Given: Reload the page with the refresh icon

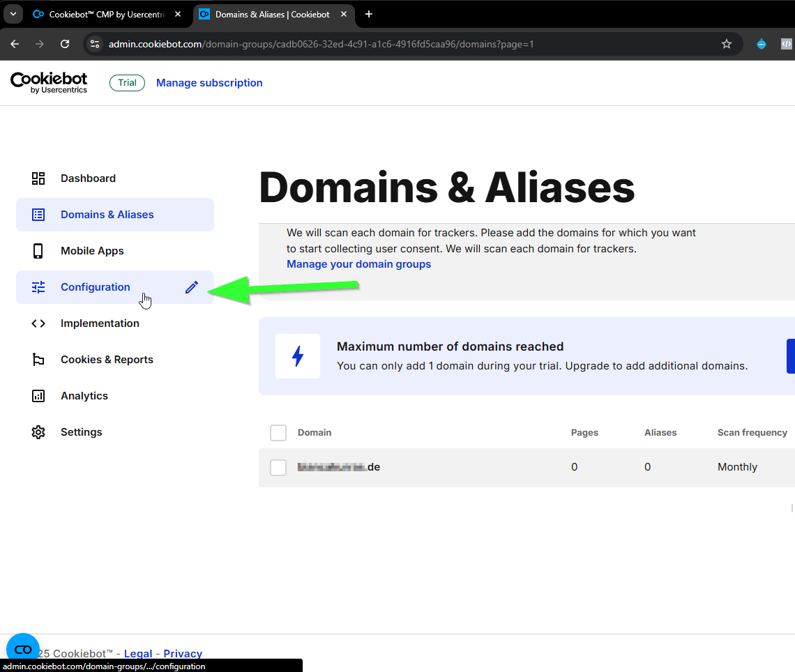Looking at the screenshot, I should coord(65,44).
